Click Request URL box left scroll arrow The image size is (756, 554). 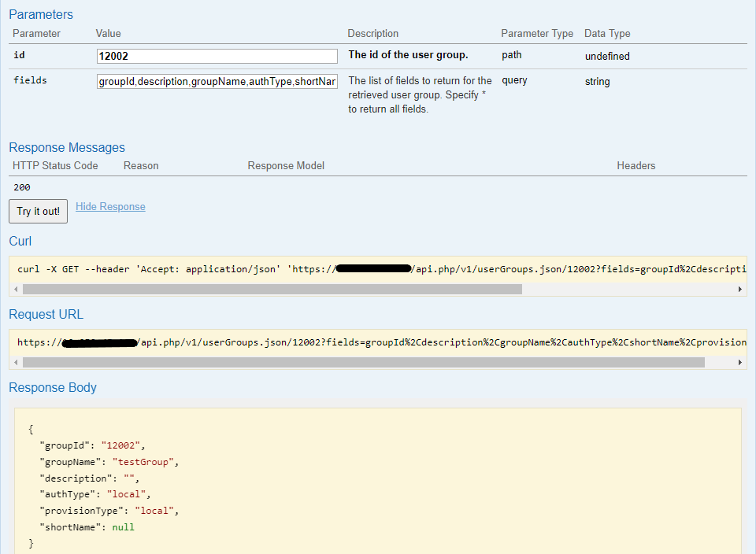(16, 363)
